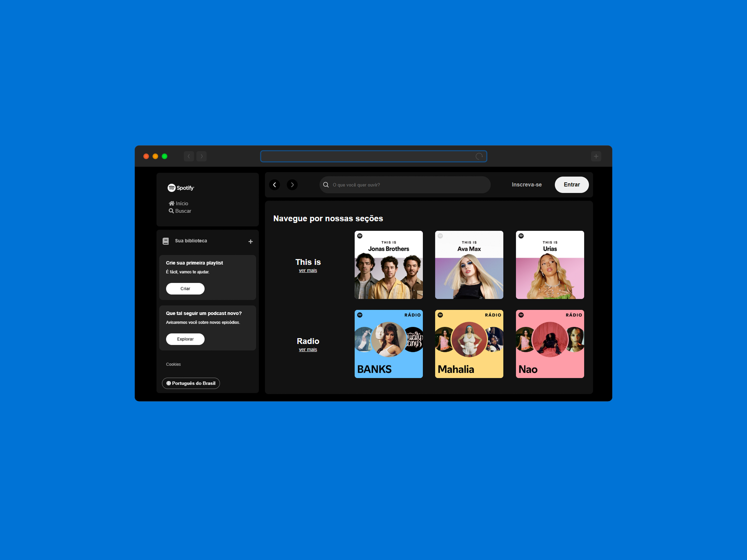
Task: Open the Nao radio cover
Action: [550, 344]
